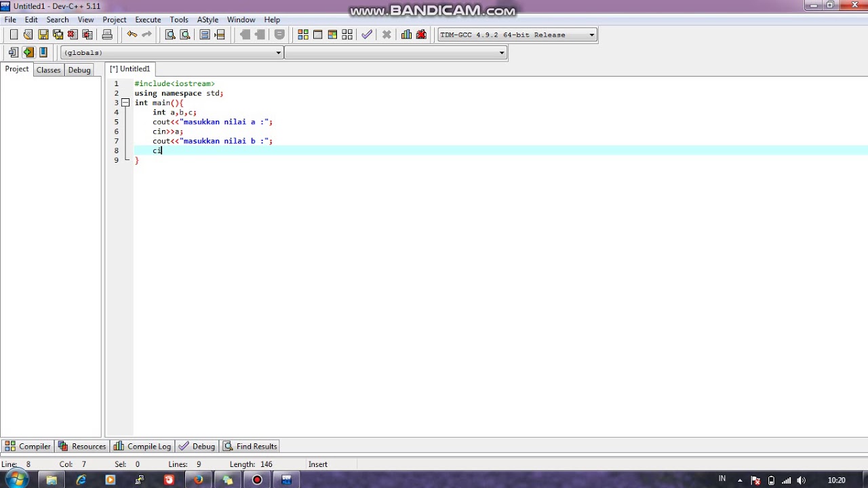Open the Find Results bottom tab
The image size is (868, 488).
coord(250,446)
